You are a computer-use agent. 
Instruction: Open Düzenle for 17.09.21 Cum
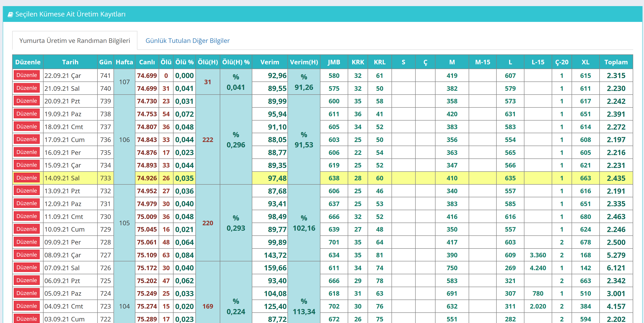[x=27, y=139]
